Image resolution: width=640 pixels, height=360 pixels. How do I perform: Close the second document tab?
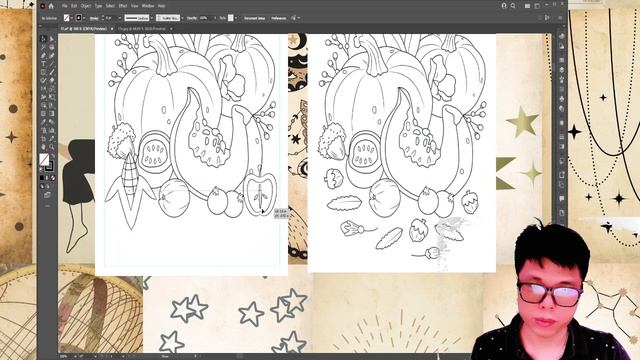[171, 29]
